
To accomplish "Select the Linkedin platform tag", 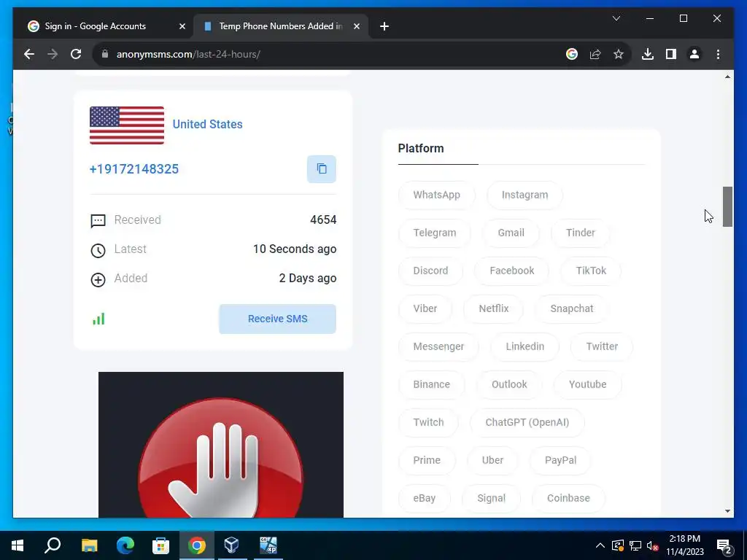I will [x=525, y=346].
